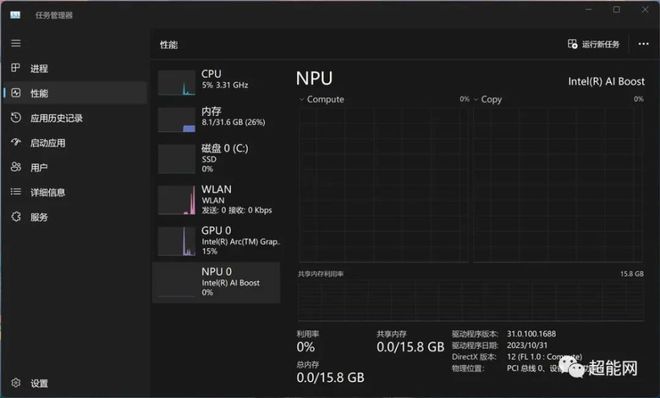Select the NPU 0 Intel AI Boost entry
This screenshot has width=660, height=398.
coord(216,282)
